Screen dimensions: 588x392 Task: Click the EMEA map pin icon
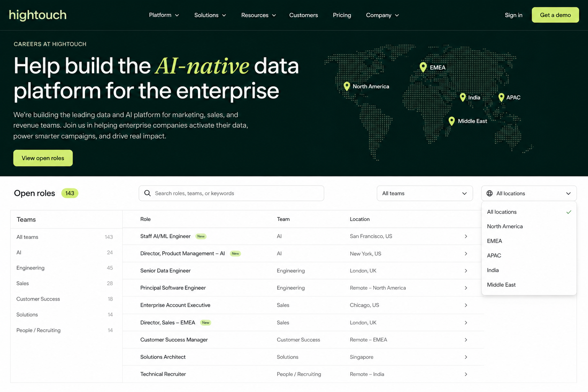[423, 67]
